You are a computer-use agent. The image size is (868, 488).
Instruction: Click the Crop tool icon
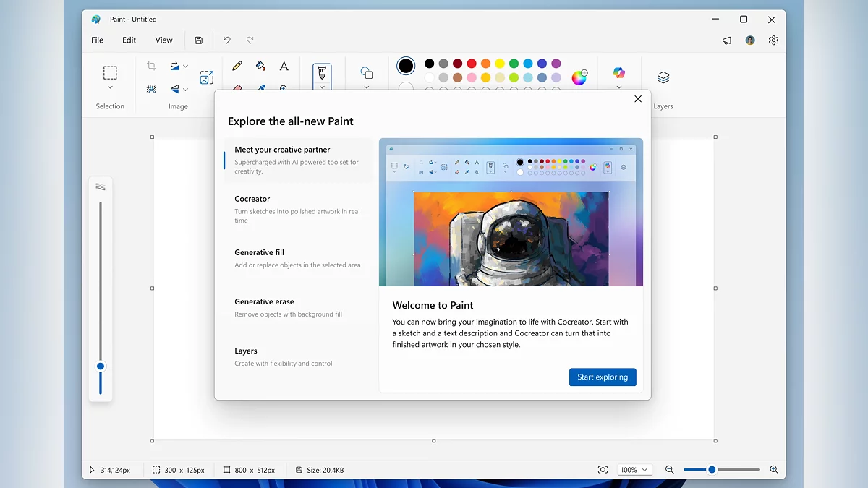click(x=151, y=66)
